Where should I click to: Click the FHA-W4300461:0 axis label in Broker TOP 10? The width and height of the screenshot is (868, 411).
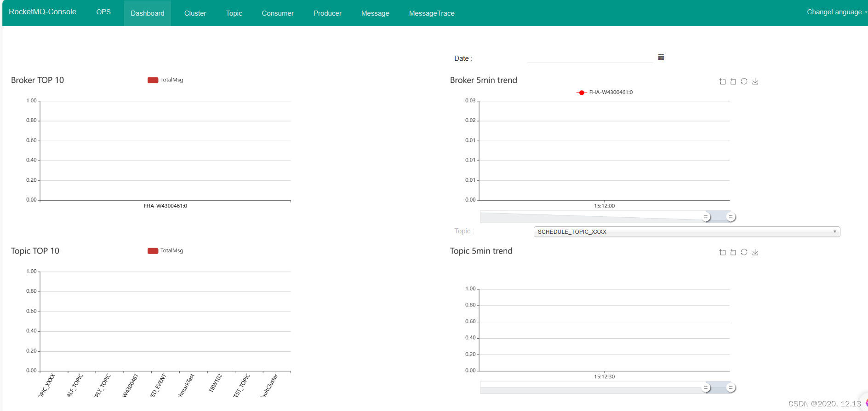tap(166, 206)
